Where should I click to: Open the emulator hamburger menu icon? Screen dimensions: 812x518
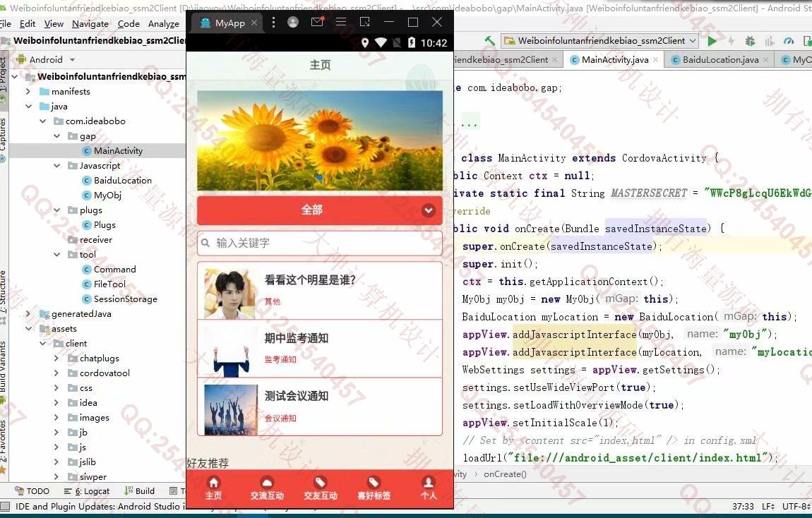[341, 22]
